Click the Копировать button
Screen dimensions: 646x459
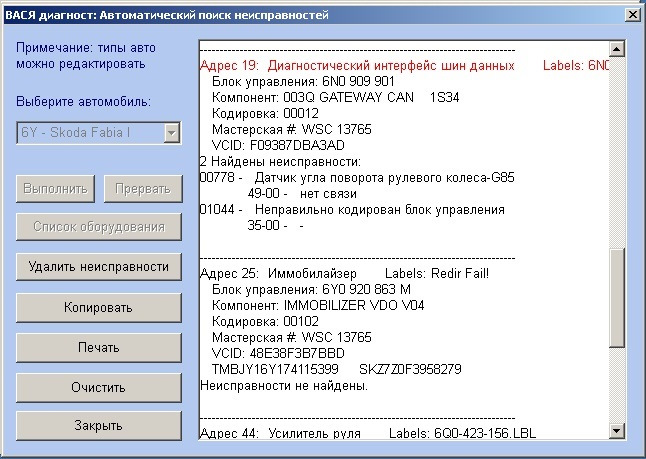[98, 307]
